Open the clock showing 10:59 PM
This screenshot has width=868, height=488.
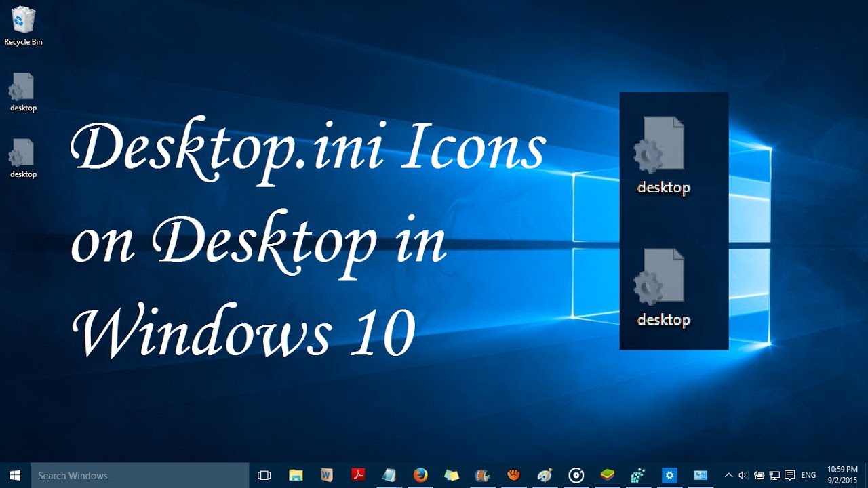pos(842,475)
